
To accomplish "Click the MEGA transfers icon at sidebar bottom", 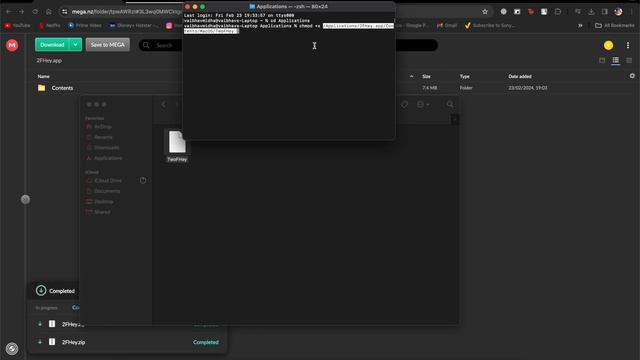I will point(12,349).
